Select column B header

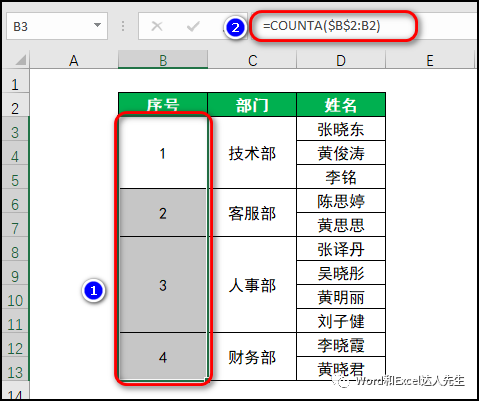click(x=163, y=60)
